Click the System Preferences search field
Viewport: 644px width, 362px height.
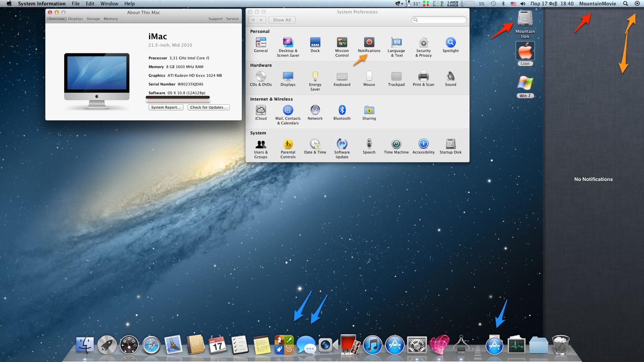pyautogui.click(x=439, y=20)
